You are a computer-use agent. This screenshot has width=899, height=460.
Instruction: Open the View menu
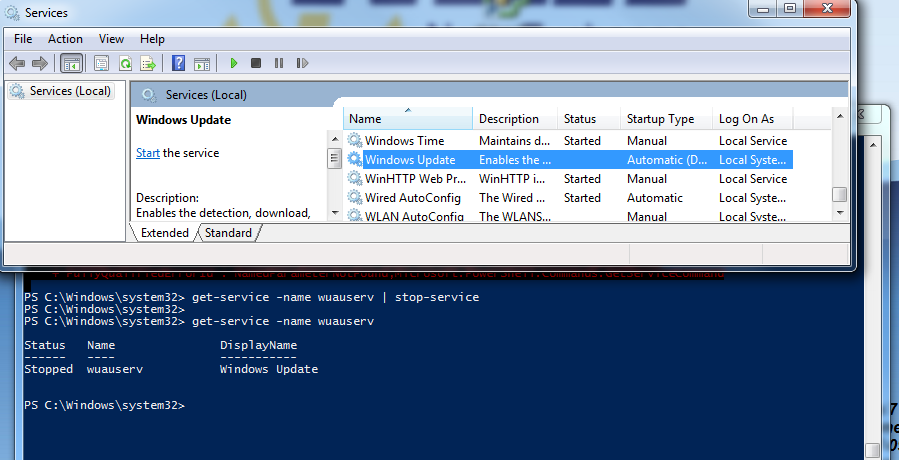pos(111,38)
